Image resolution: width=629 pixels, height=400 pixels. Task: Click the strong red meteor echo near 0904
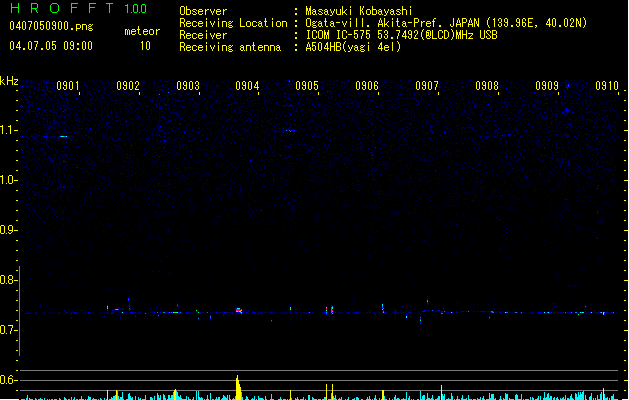point(239,310)
